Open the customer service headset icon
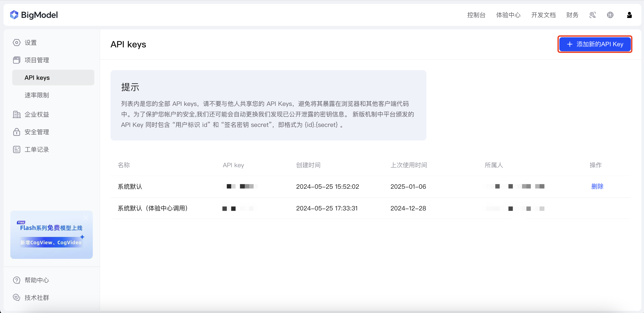Viewport: 644px width, 313px height. (592, 15)
